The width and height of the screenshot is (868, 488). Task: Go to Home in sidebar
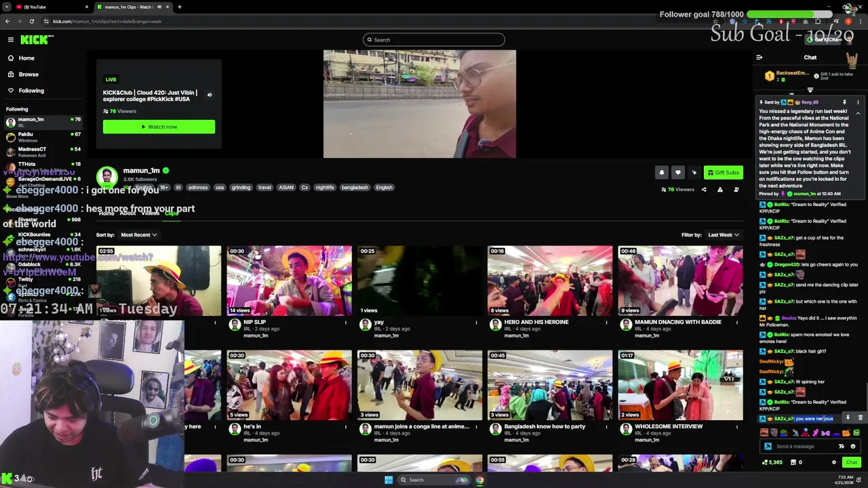pos(26,58)
